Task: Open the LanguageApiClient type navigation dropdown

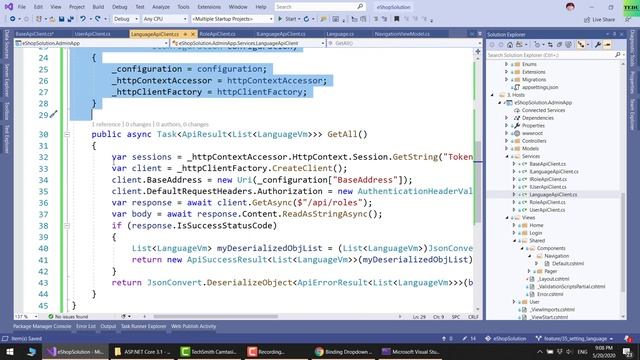Action: (x=248, y=43)
